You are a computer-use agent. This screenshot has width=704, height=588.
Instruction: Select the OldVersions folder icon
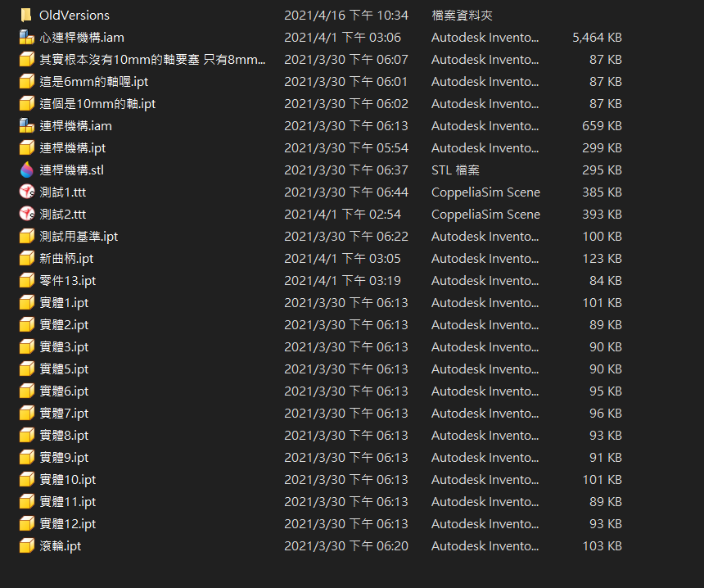point(26,16)
